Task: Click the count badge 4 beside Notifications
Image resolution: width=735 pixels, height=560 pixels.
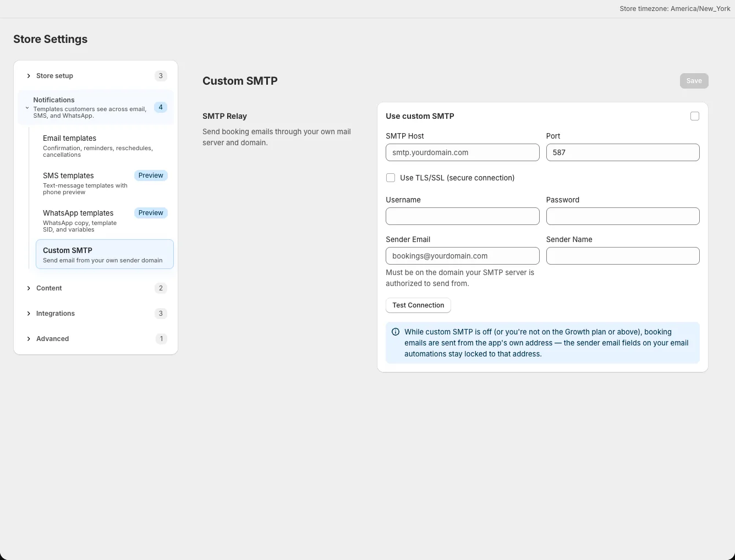Action: pos(161,107)
